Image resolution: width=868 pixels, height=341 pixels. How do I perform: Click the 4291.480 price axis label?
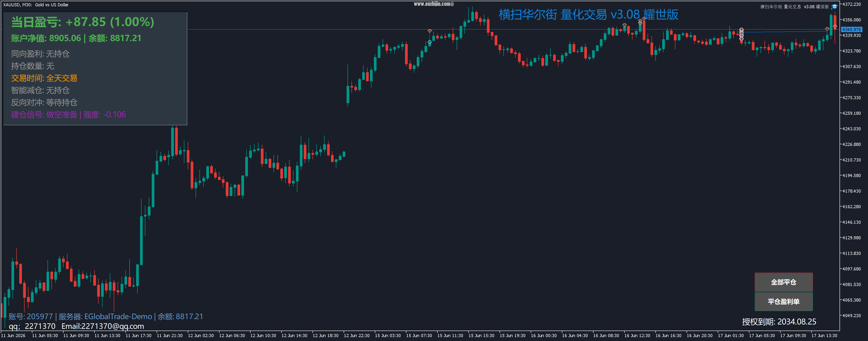click(x=851, y=82)
